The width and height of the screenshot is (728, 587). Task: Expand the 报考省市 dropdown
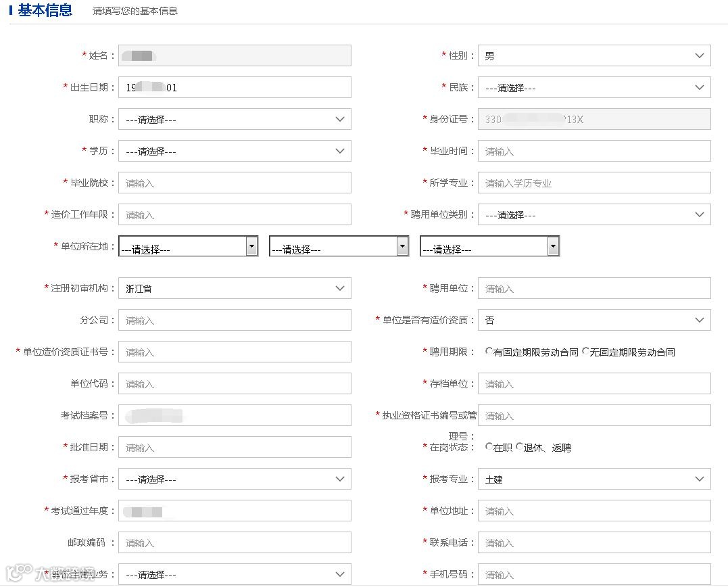[x=235, y=479]
